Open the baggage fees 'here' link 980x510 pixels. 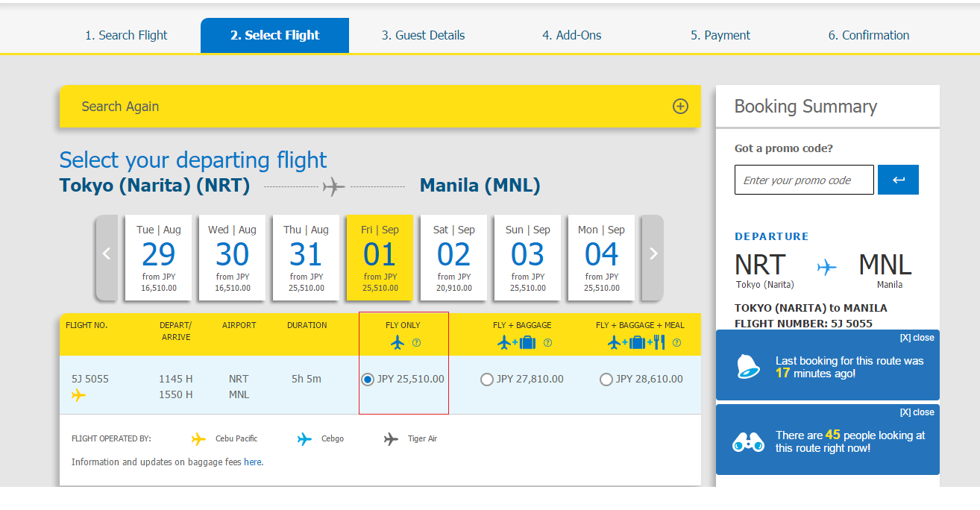click(253, 462)
